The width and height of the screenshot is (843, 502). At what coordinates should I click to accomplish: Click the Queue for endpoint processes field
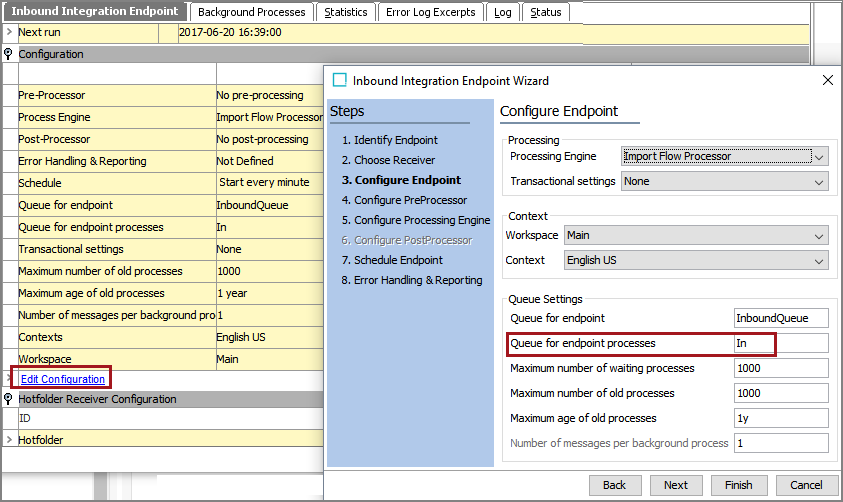781,343
